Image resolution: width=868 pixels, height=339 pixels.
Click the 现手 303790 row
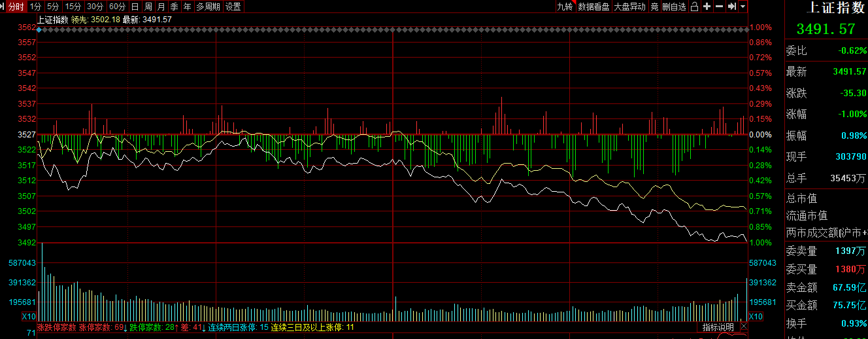point(826,156)
